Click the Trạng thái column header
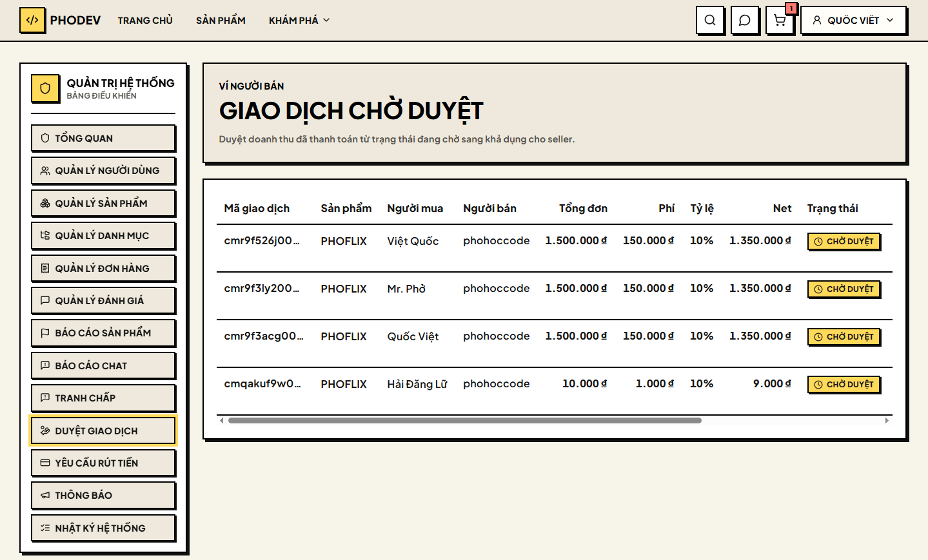 tap(833, 208)
